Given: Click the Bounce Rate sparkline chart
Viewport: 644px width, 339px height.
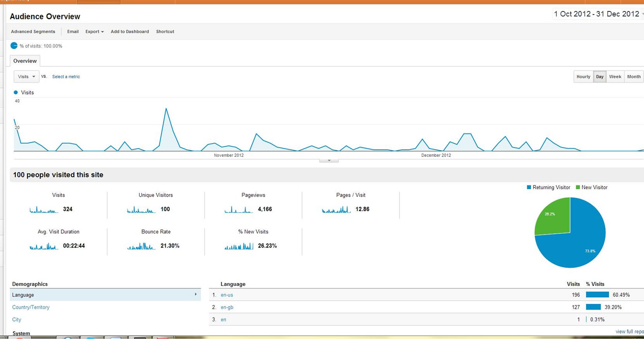Looking at the screenshot, I should [x=141, y=246].
